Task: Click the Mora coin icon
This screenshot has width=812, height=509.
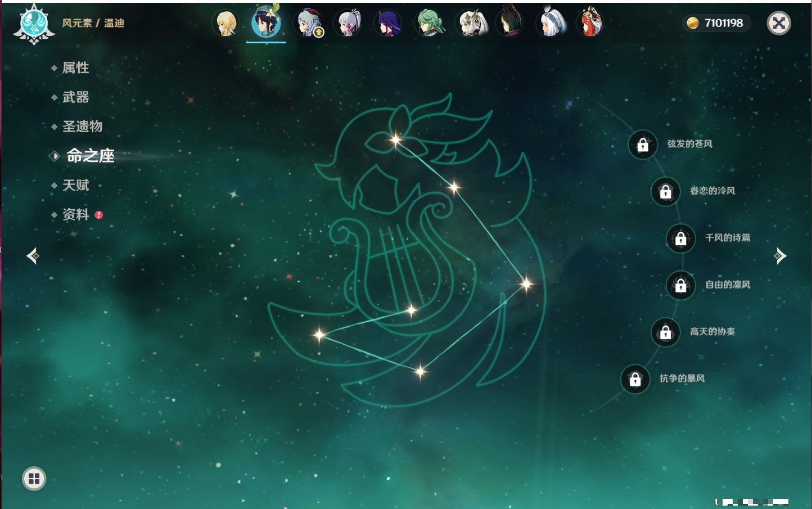Action: point(693,23)
